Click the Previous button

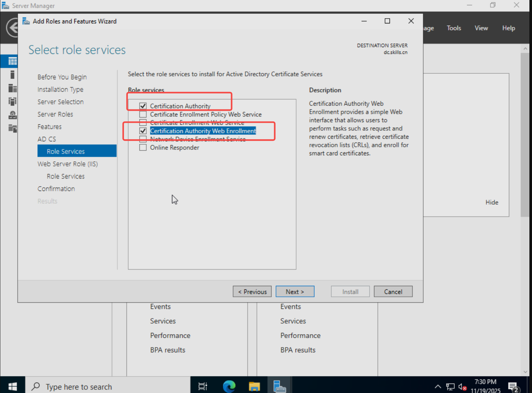[x=252, y=291]
